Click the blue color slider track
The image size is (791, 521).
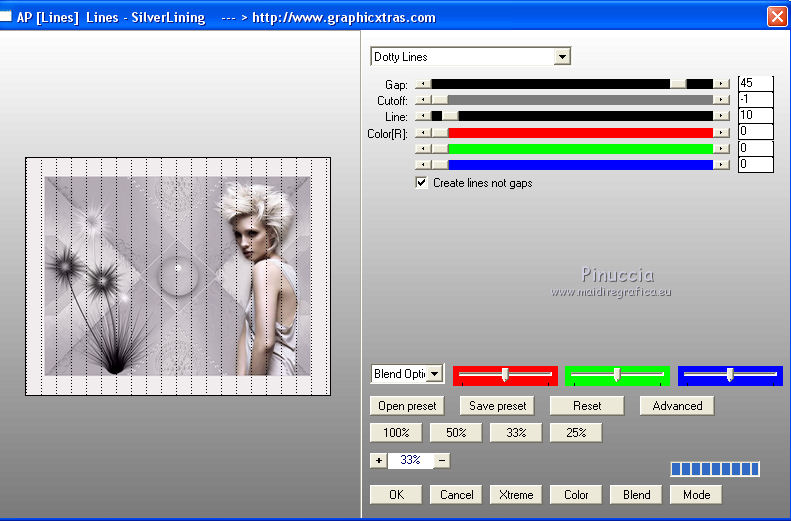pyautogui.click(x=572, y=164)
